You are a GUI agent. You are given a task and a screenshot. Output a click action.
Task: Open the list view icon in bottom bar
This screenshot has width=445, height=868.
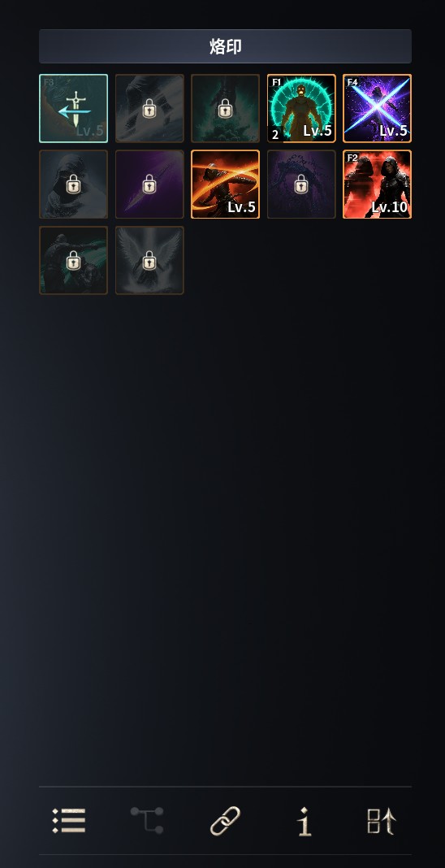click(69, 820)
